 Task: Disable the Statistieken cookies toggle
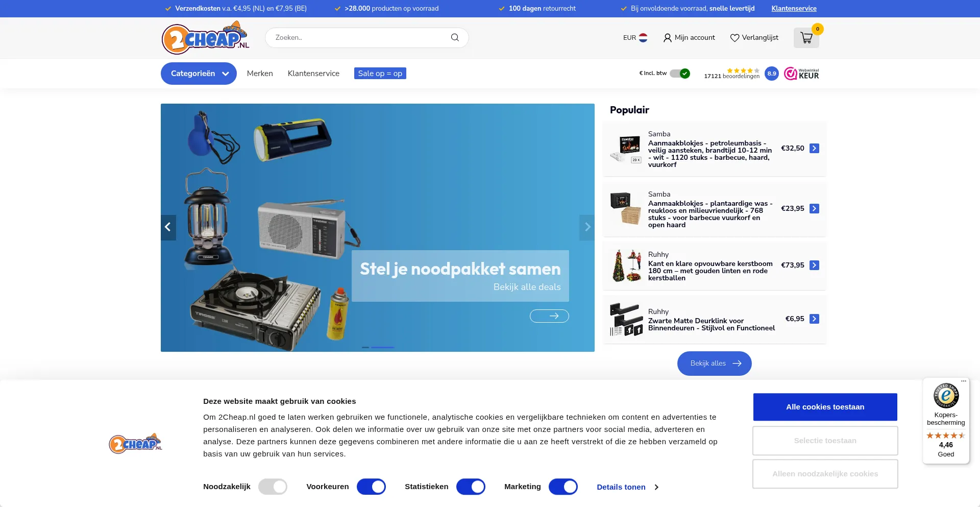(471, 487)
